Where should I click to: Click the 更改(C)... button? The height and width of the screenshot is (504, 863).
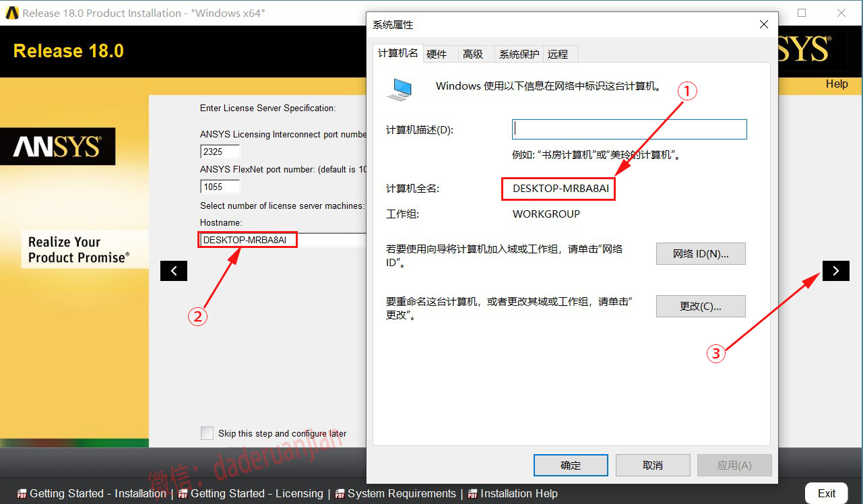click(x=701, y=306)
